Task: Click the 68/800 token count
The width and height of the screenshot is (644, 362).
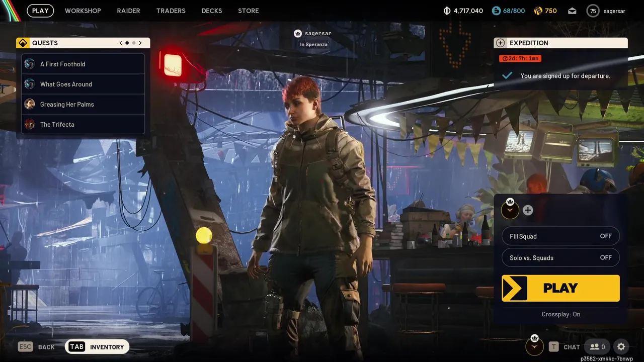Action: [x=514, y=11]
